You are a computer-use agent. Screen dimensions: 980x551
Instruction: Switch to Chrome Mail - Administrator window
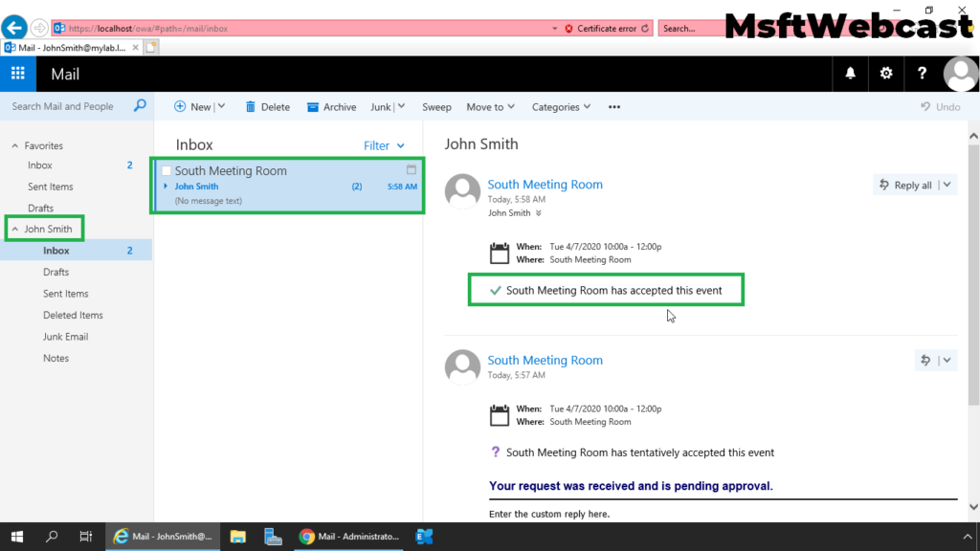point(348,537)
